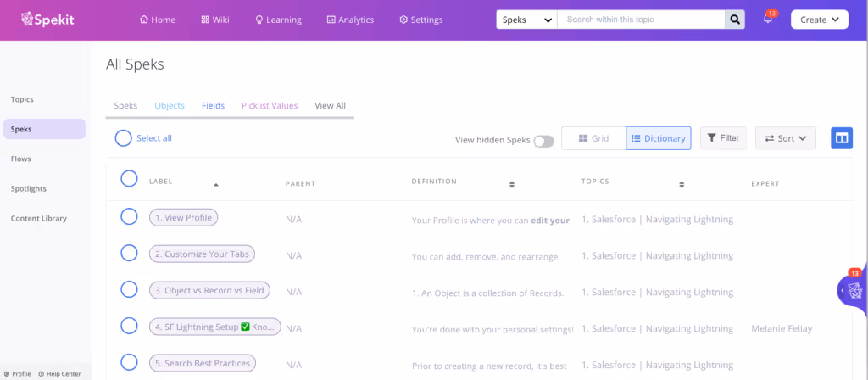Click the Select all link text
Viewport: 868px width, 380px height.
(x=154, y=138)
